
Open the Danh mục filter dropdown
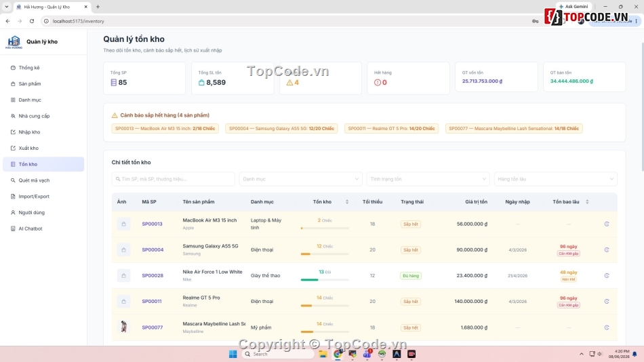(300, 179)
